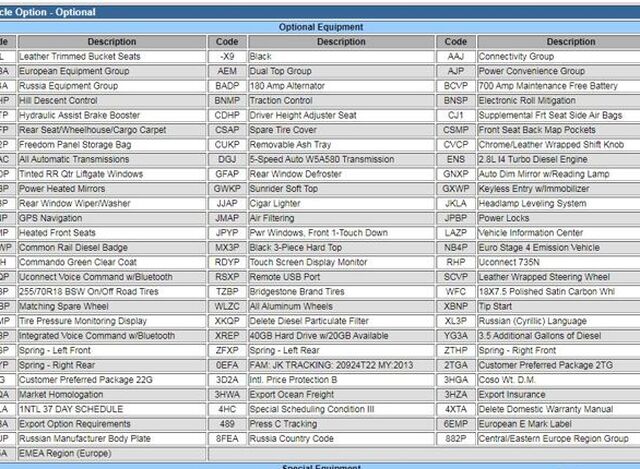The height and width of the screenshot is (469, 640).
Task: Click 'Tire Pressure Monitoring Display' cell
Action: 112,321
